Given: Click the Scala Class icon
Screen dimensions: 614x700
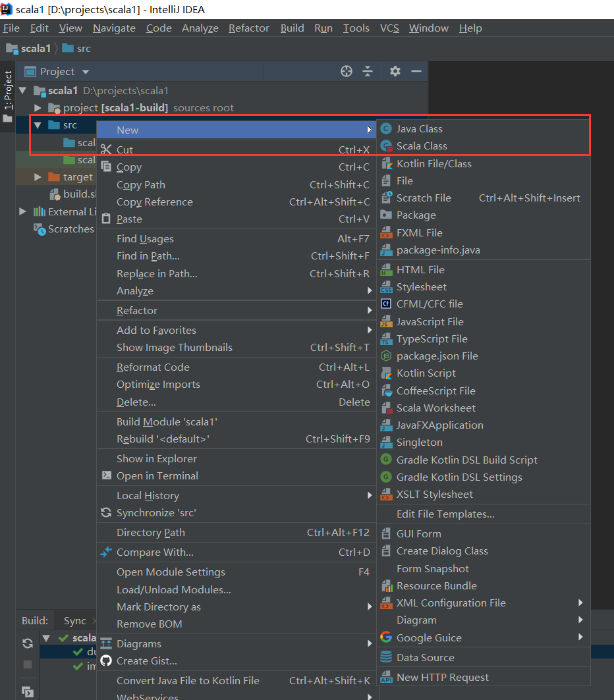Looking at the screenshot, I should (386, 146).
